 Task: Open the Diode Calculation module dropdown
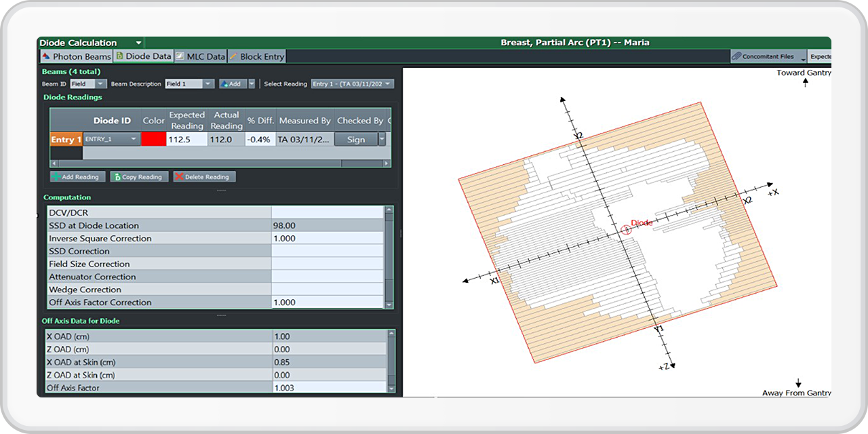click(138, 43)
